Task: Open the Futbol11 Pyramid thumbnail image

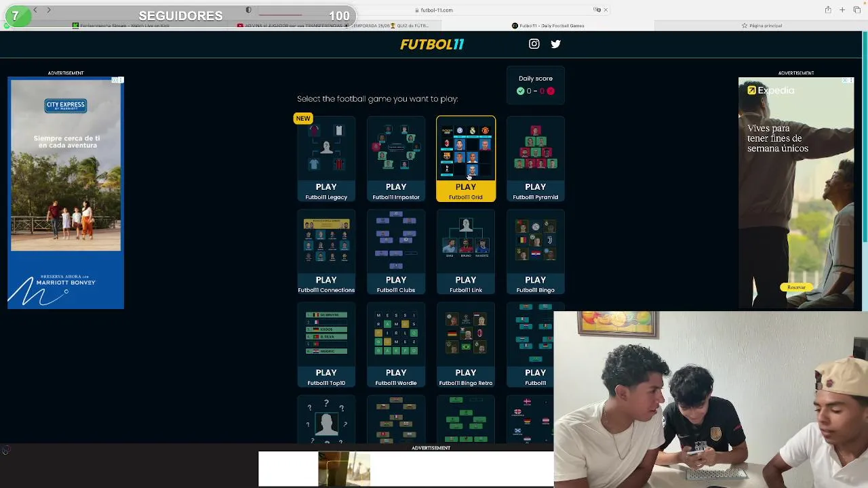Action: click(x=536, y=148)
